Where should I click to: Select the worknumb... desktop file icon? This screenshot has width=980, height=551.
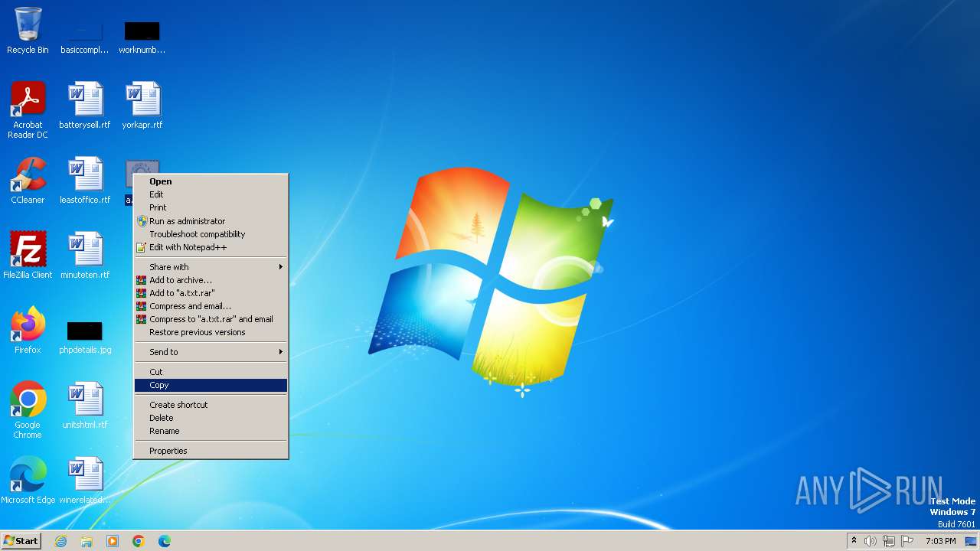tap(142, 35)
